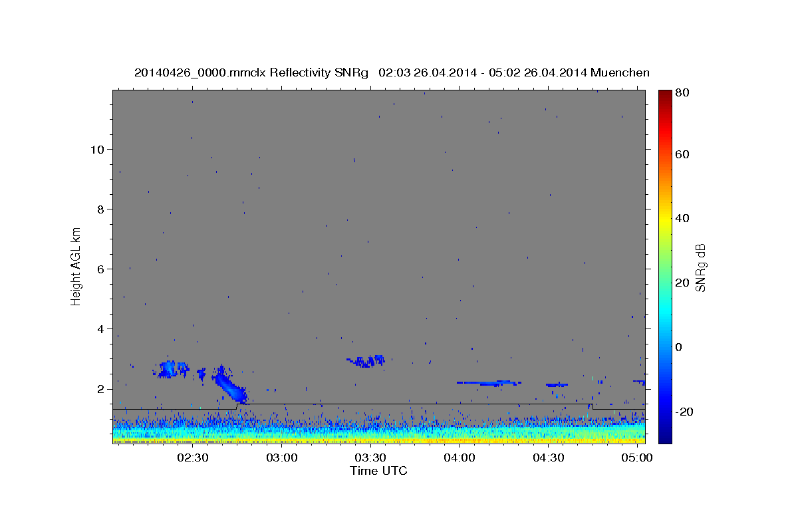Click the height tick label 10
Viewport: 798px width, 532px height.
96,150
